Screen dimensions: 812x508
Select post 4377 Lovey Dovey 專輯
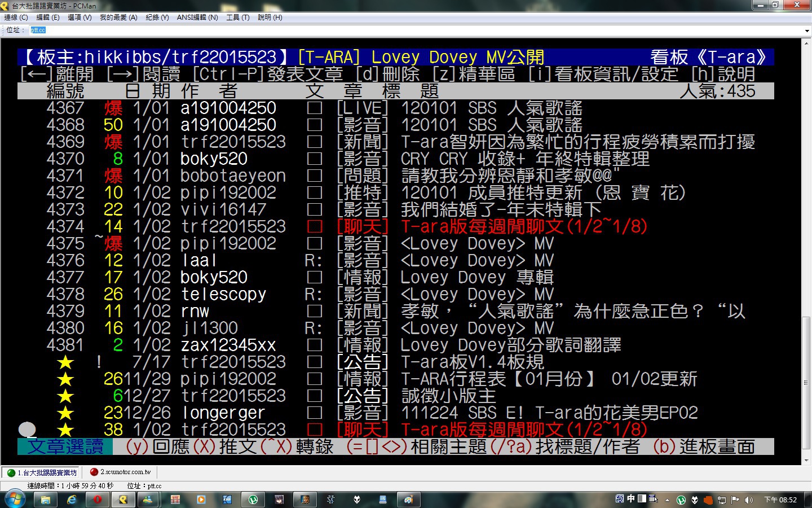[x=395, y=277]
